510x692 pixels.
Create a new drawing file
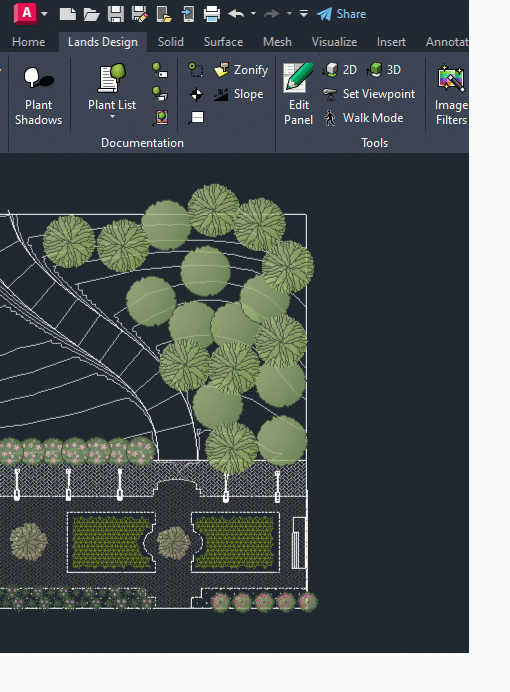pyautogui.click(x=68, y=14)
